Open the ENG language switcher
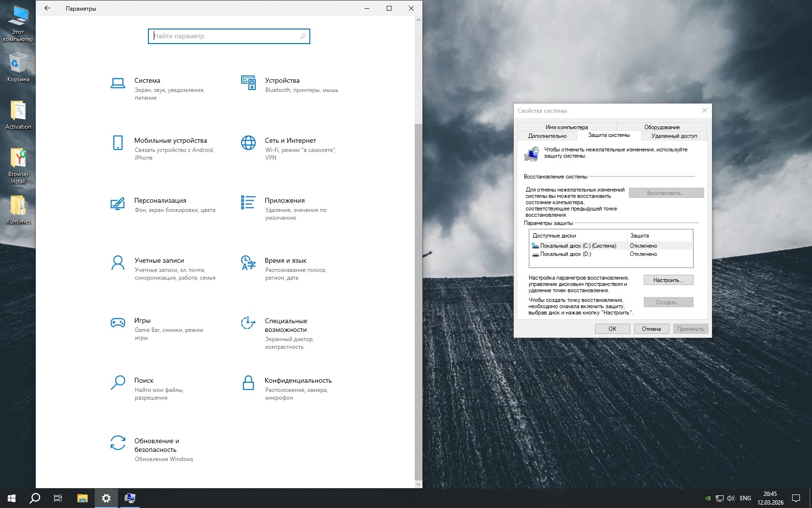Image resolution: width=812 pixels, height=508 pixels. tap(745, 498)
